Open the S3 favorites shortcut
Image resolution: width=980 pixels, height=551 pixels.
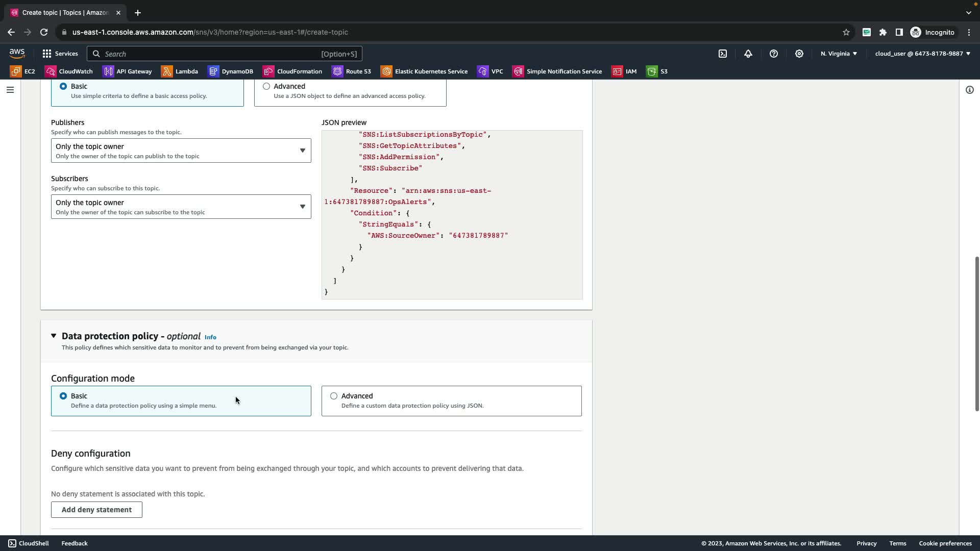(x=657, y=71)
